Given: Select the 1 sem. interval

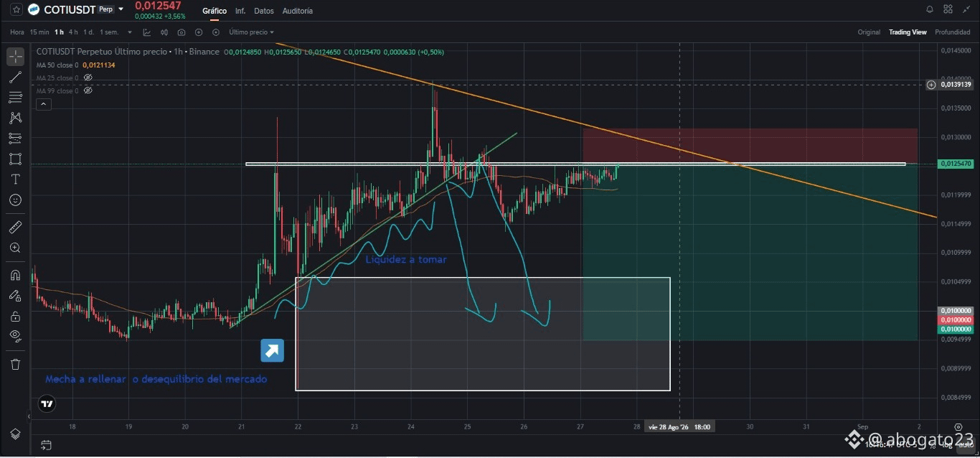Looking at the screenshot, I should (109, 32).
